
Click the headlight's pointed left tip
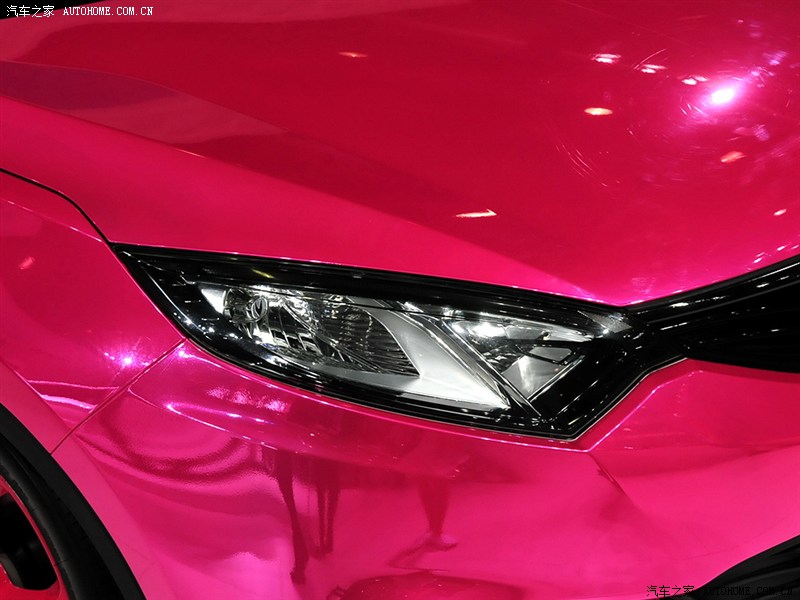(x=125, y=251)
